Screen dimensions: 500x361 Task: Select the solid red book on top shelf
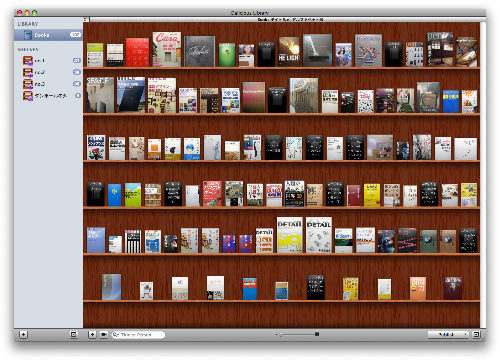137,52
